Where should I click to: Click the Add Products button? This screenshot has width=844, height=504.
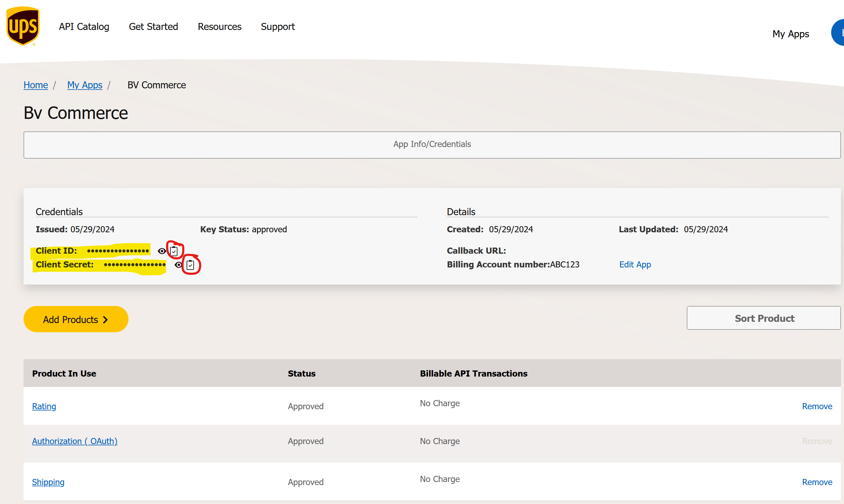pos(76,319)
